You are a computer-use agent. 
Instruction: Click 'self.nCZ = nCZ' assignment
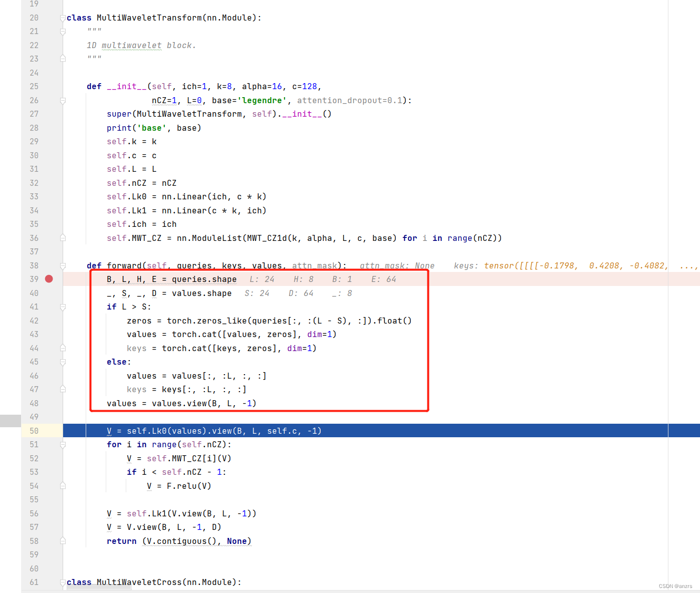142,183
